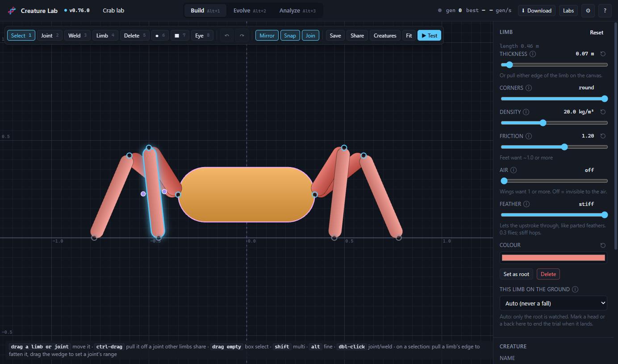Open 'This limb on the ground' dropdown
Image resolution: width=618 pixels, height=364 pixels.
click(x=553, y=303)
